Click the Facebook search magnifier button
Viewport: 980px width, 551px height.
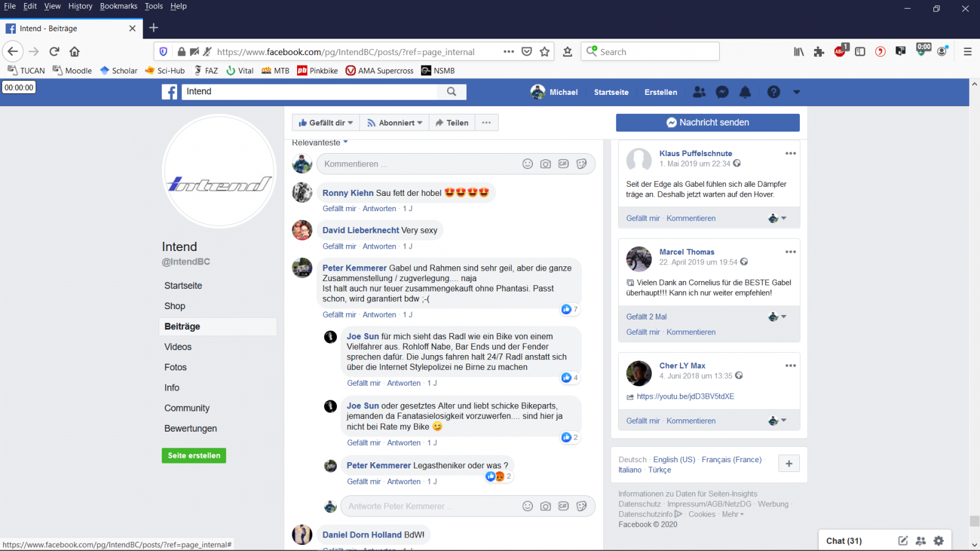[x=451, y=92]
